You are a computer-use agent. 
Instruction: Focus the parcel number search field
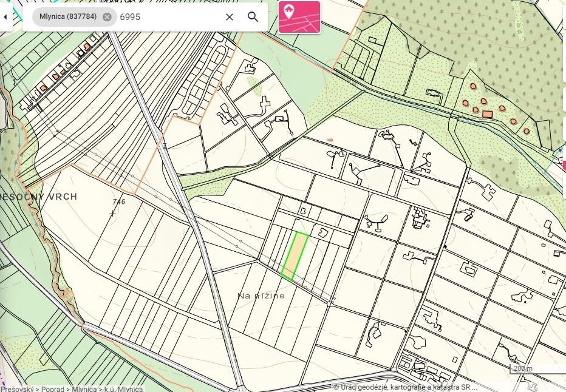(x=167, y=17)
